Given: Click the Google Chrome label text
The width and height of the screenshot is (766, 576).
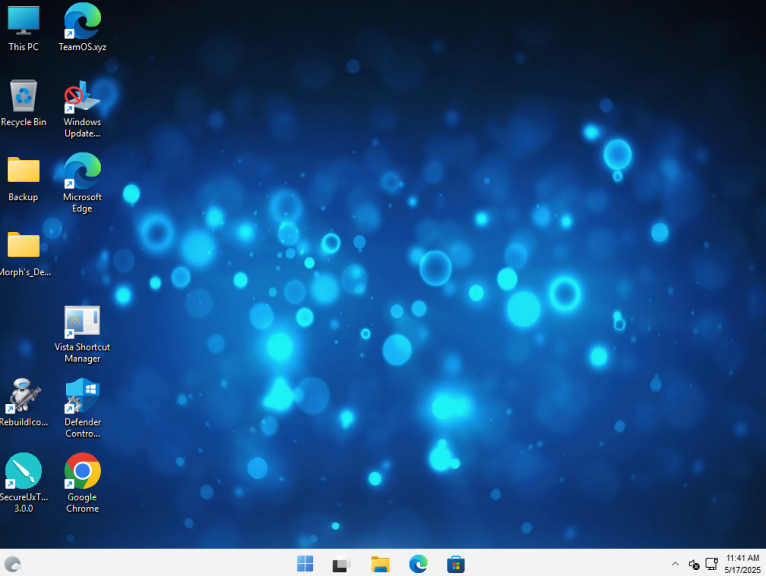Looking at the screenshot, I should point(82,503).
